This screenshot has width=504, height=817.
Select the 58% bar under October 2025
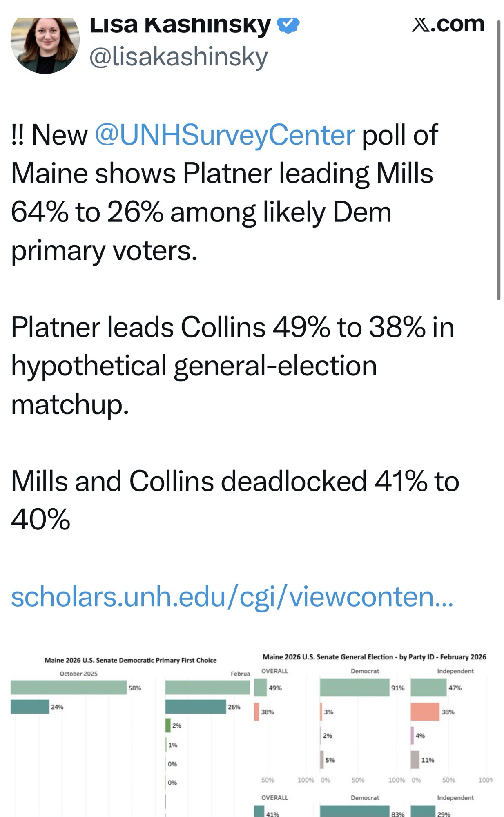pyautogui.click(x=69, y=688)
